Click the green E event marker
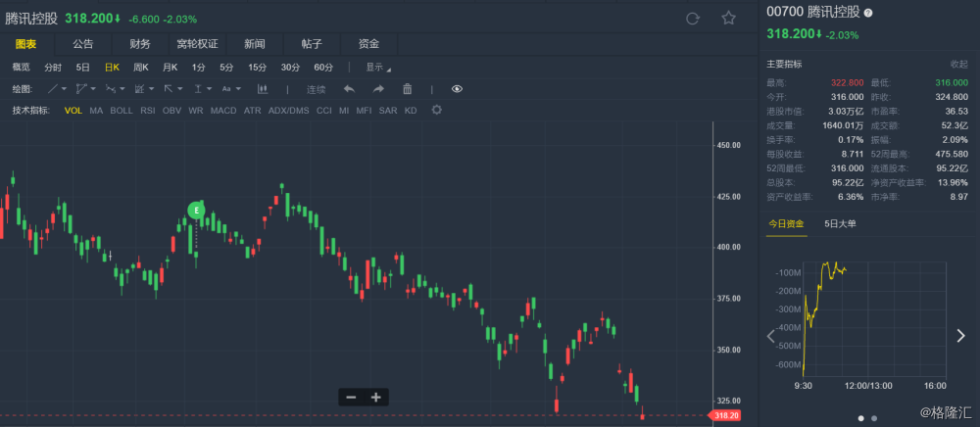 tap(196, 211)
